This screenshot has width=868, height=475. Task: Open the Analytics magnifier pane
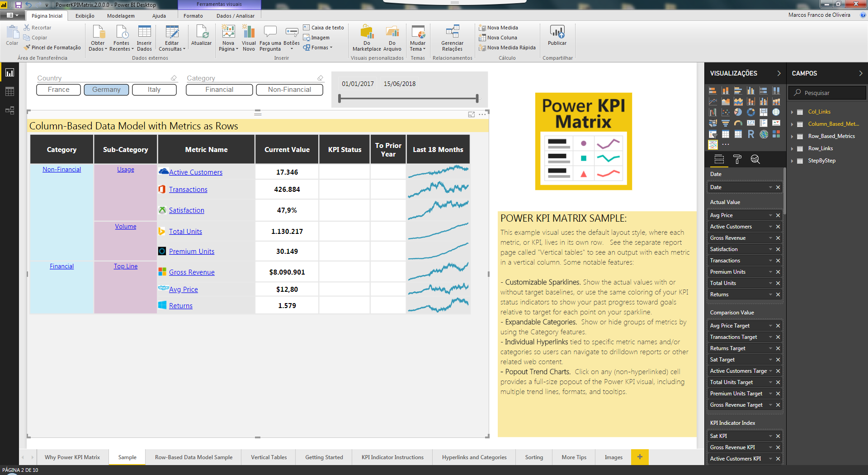[x=755, y=159]
